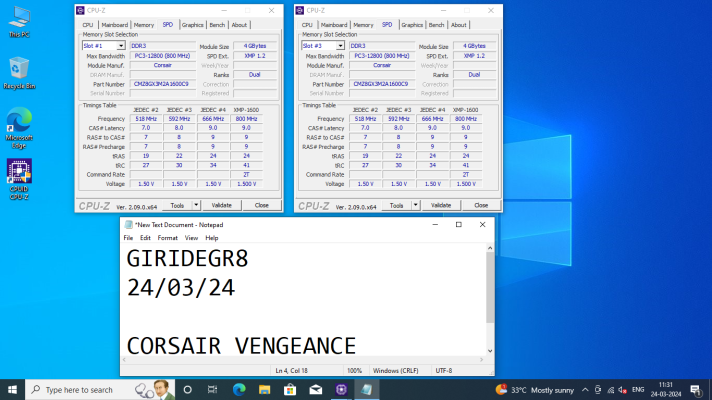Open Mail app from taskbar
Image resolution: width=712 pixels, height=400 pixels.
(x=316, y=390)
